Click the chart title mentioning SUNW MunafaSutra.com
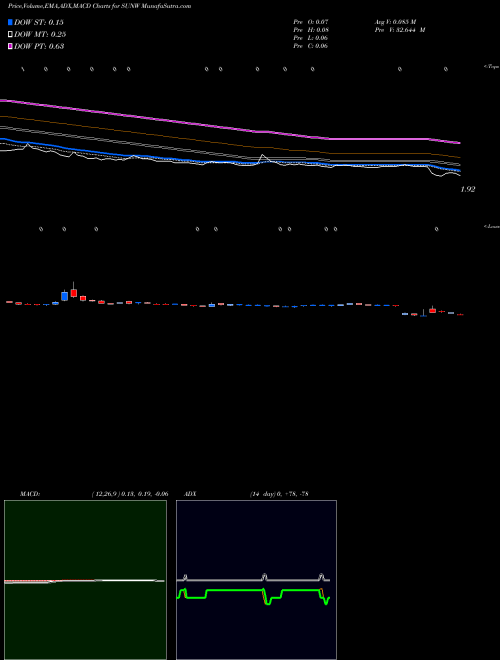The width and height of the screenshot is (500, 660). [99, 6]
